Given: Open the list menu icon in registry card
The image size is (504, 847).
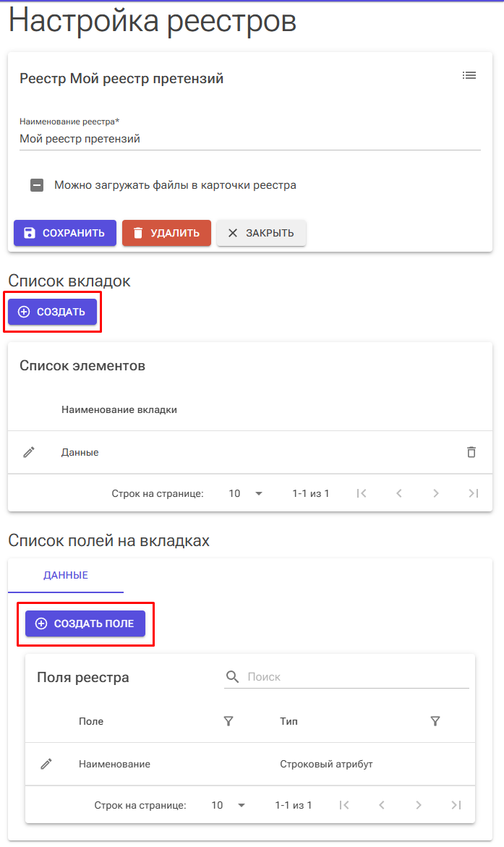Looking at the screenshot, I should [x=469, y=75].
